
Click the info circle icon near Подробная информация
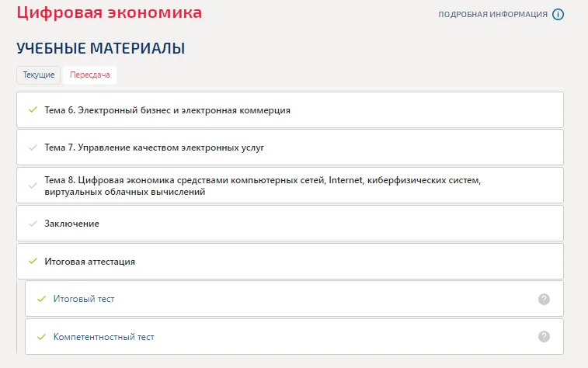point(558,14)
